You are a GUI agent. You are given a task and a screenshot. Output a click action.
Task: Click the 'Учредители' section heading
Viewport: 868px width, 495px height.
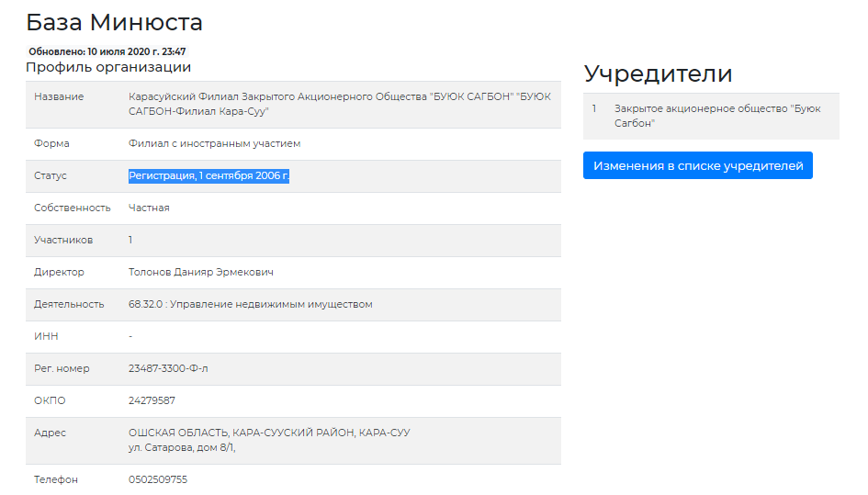(x=658, y=74)
